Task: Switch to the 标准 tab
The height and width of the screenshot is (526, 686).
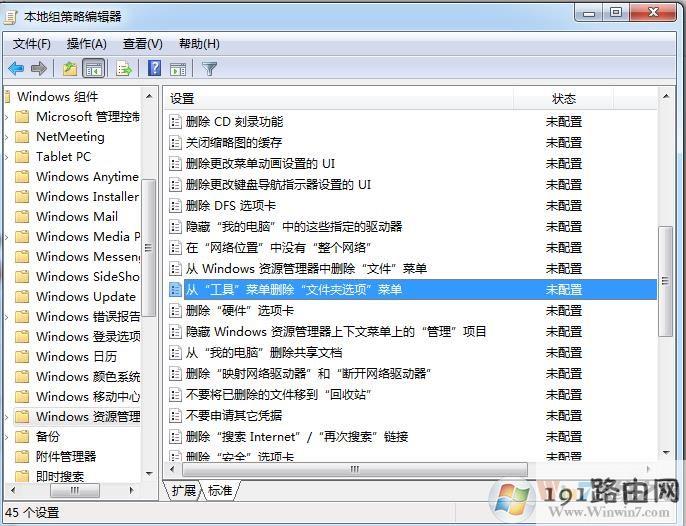Action: click(220, 491)
